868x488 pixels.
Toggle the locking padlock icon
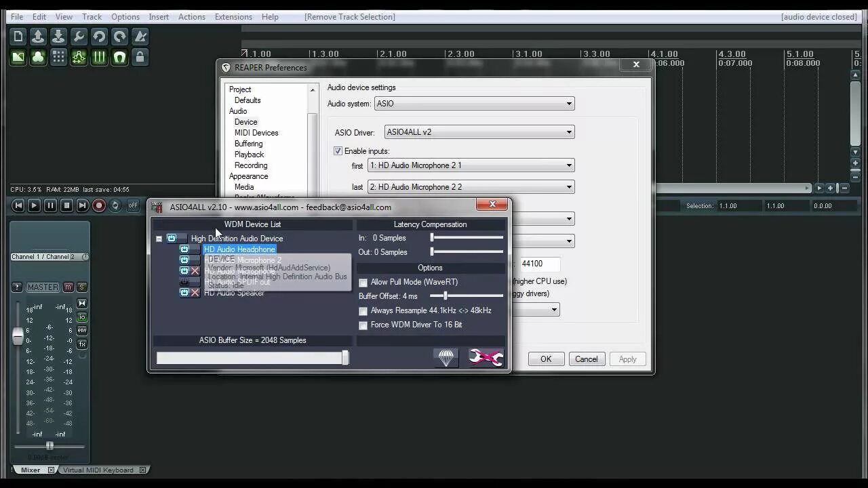point(140,58)
